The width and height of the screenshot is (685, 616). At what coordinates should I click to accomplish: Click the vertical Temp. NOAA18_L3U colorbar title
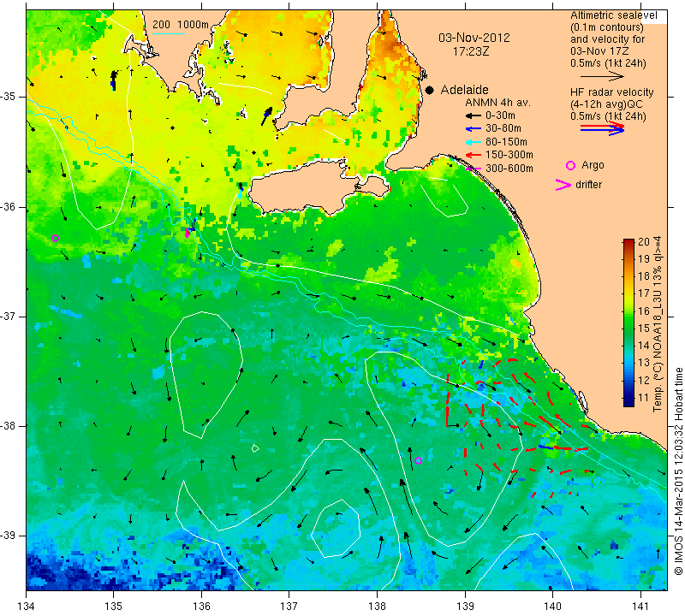point(658,324)
